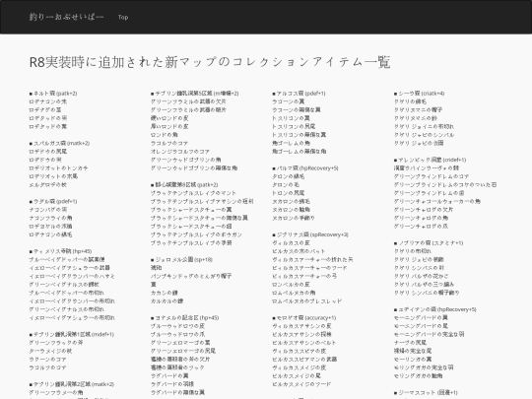The height and width of the screenshot is (399, 532).
Task: Select the item ナコンフライの角
Action: 50,218
